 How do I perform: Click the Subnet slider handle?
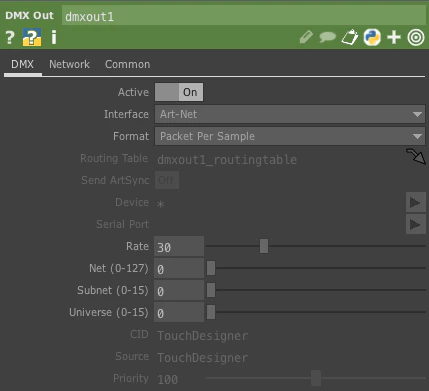(211, 290)
